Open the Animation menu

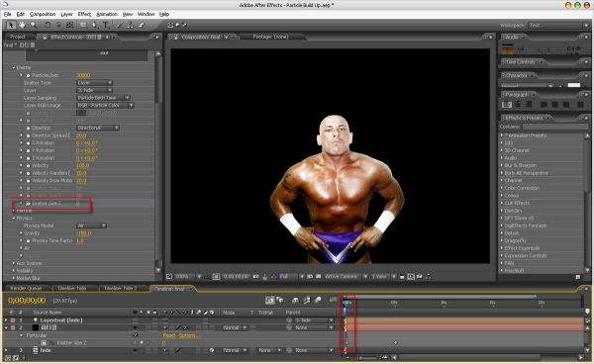pyautogui.click(x=107, y=14)
